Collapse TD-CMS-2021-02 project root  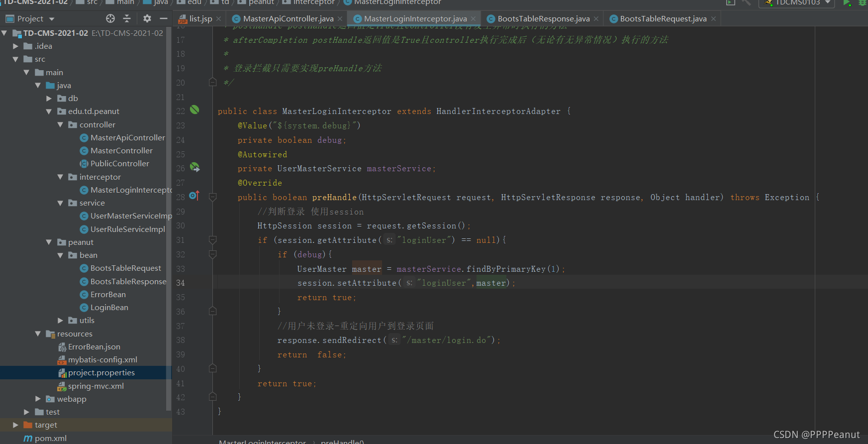tap(4, 33)
